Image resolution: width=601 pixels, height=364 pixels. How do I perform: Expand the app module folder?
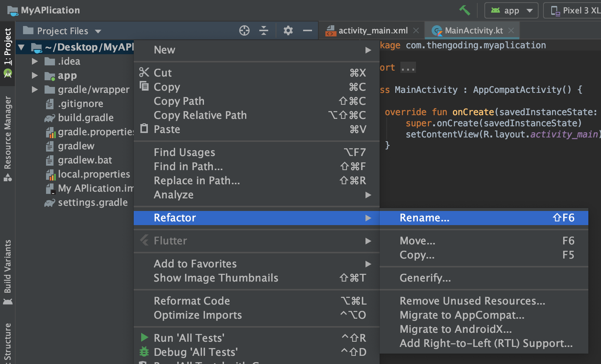pyautogui.click(x=35, y=75)
